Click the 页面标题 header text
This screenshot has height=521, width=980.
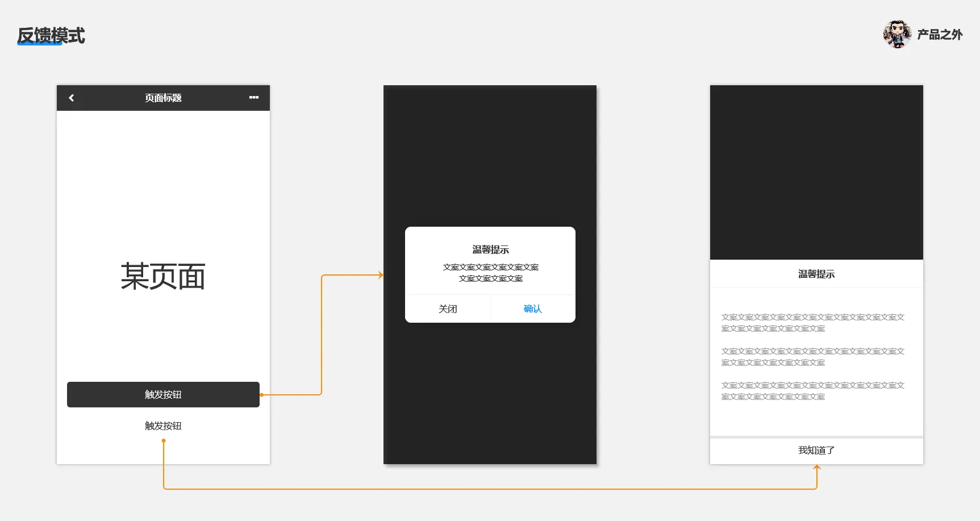pos(163,98)
